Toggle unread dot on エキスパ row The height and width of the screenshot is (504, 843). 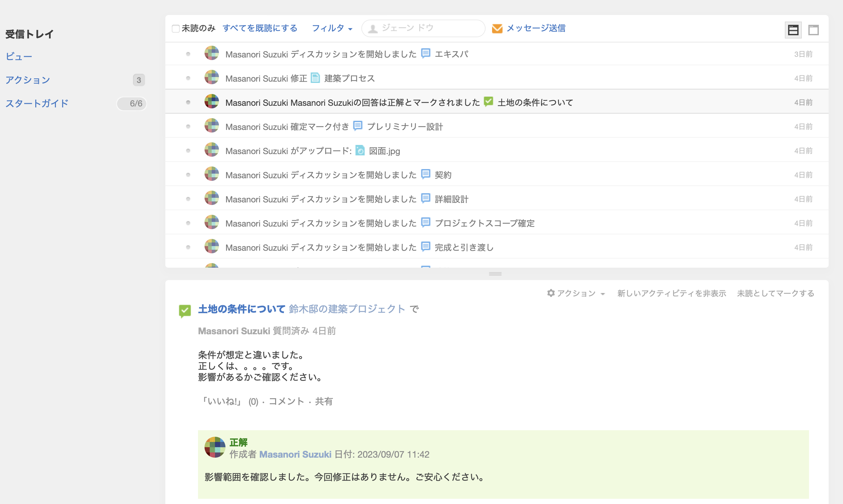pyautogui.click(x=188, y=54)
